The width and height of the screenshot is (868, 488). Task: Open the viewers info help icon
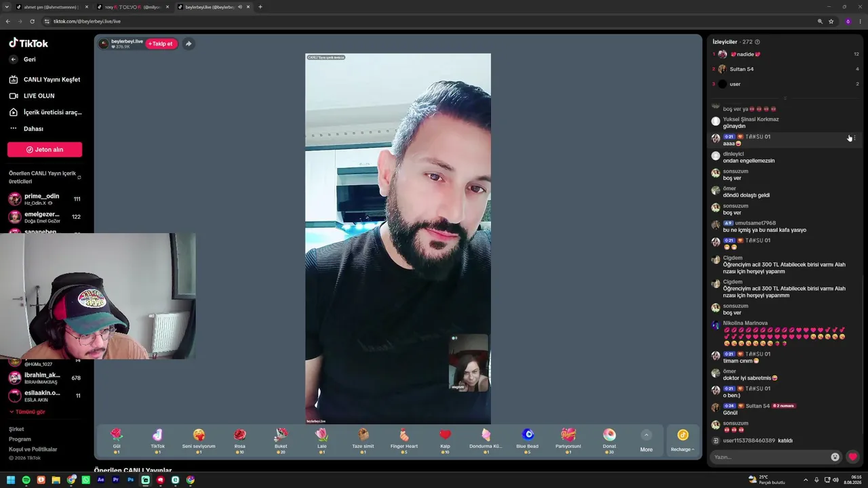(x=757, y=42)
